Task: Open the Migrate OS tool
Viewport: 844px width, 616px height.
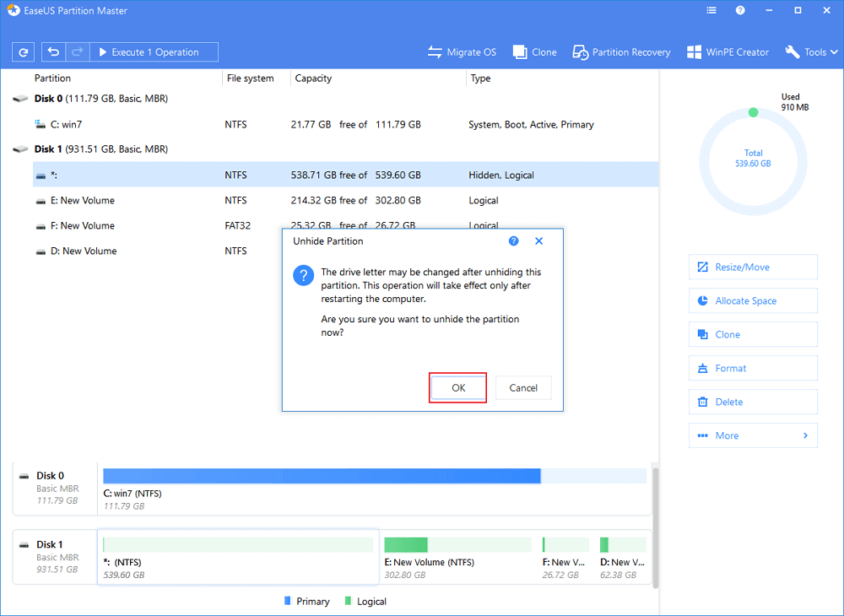Action: (x=462, y=52)
